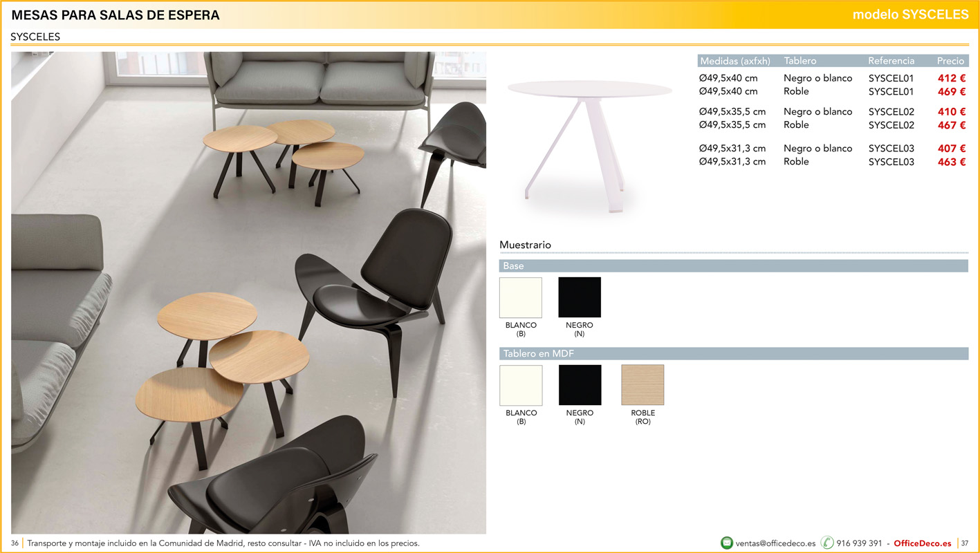Click the waiting room scene photo

tap(248, 292)
